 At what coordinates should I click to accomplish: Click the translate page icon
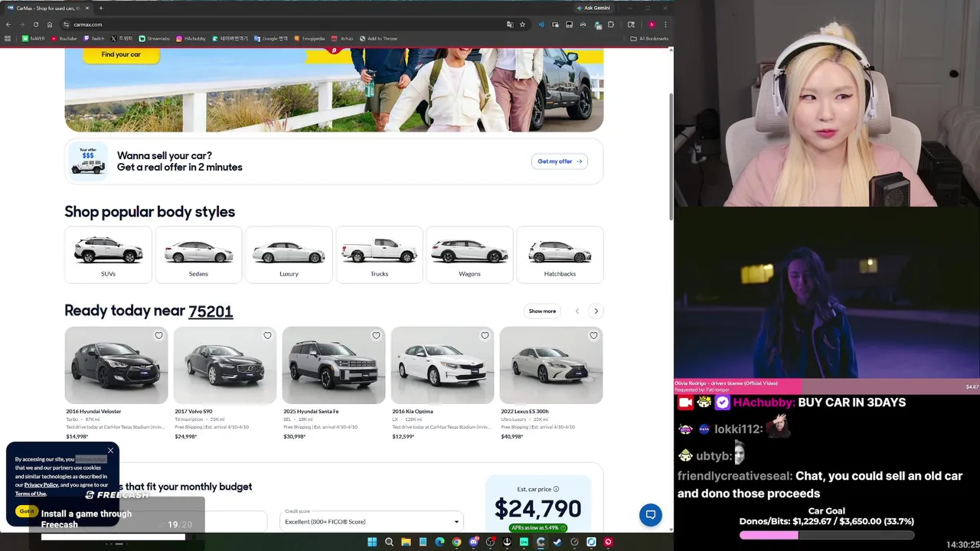click(x=510, y=24)
